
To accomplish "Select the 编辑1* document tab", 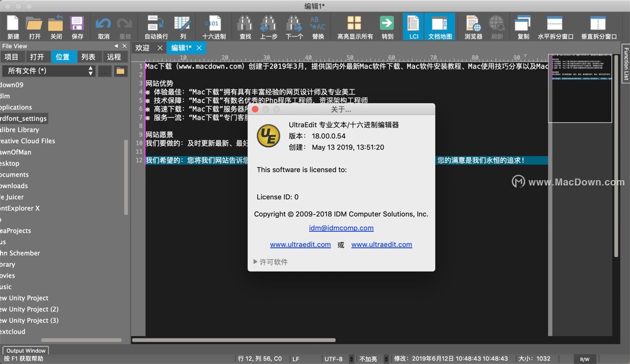I will [x=182, y=48].
